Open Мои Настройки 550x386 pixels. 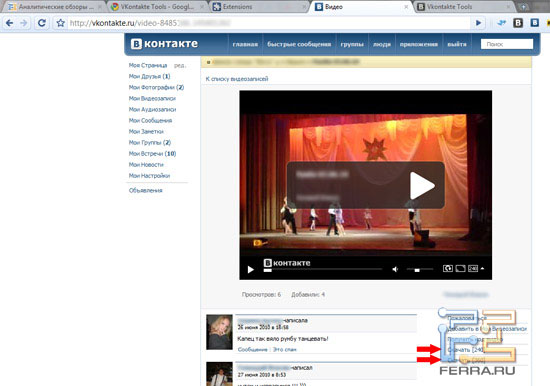click(x=149, y=176)
